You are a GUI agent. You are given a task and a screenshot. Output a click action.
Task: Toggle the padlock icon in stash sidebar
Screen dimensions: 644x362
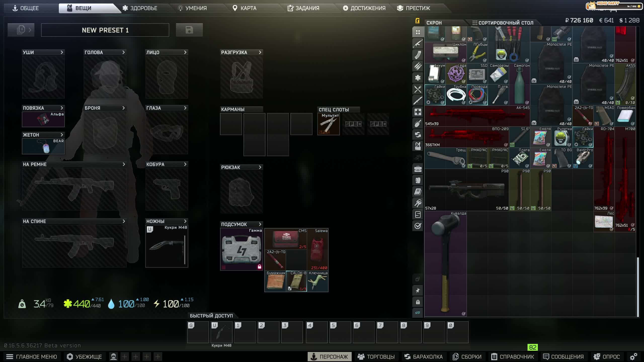[x=418, y=302]
